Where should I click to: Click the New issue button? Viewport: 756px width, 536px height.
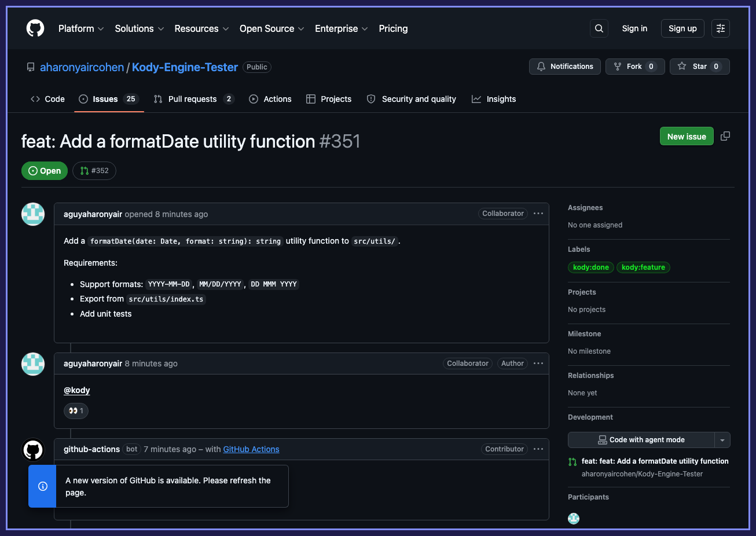(687, 135)
